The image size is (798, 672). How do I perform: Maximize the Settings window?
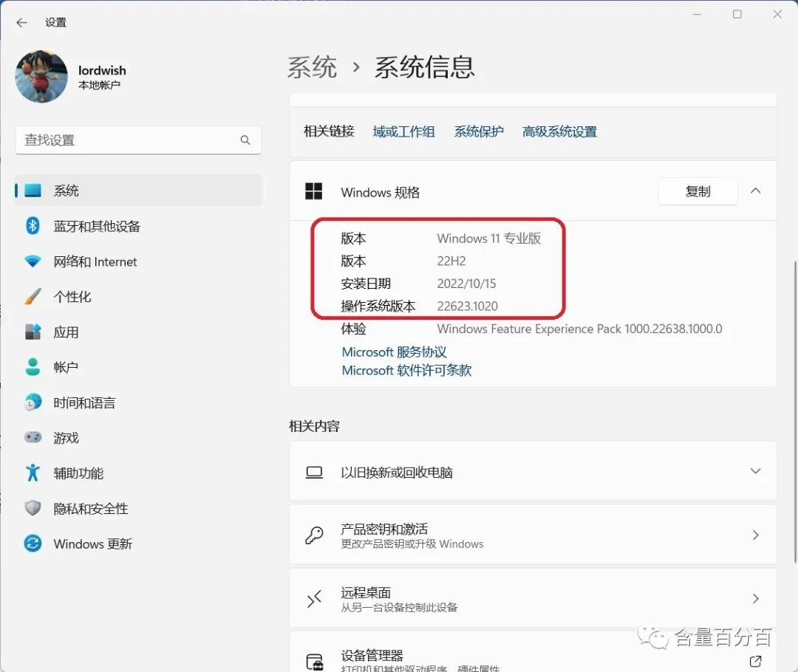point(737,14)
